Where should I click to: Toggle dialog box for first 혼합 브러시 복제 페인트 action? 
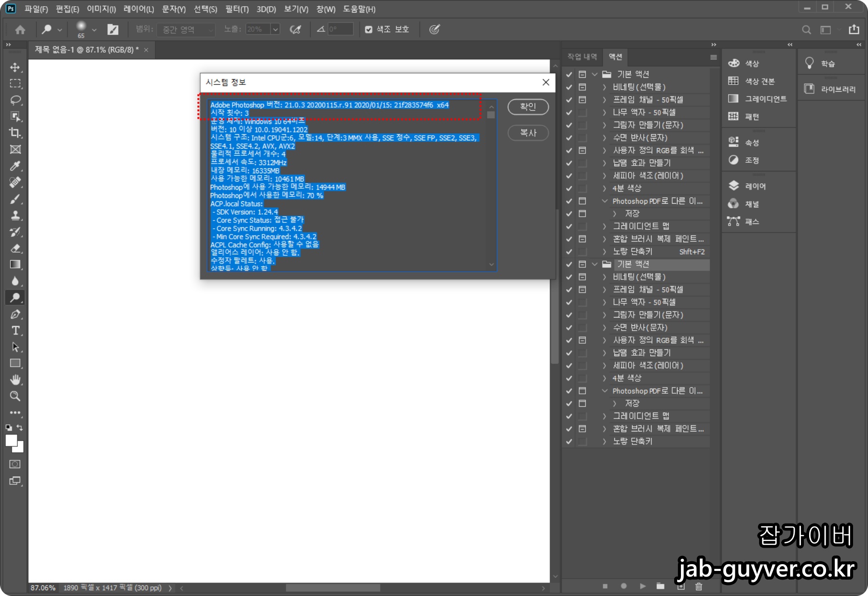point(583,239)
